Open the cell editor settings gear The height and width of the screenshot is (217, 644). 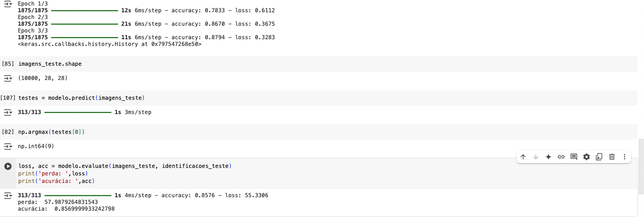coord(587,157)
